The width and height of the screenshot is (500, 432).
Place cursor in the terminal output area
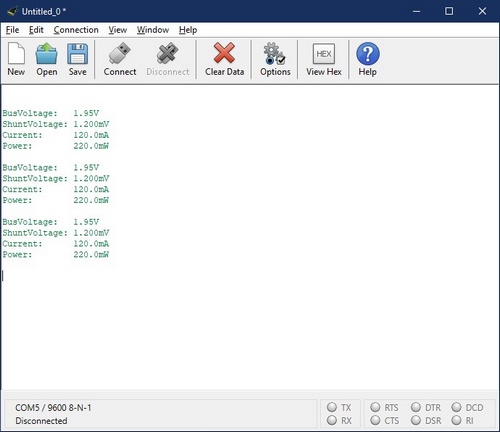250,237
